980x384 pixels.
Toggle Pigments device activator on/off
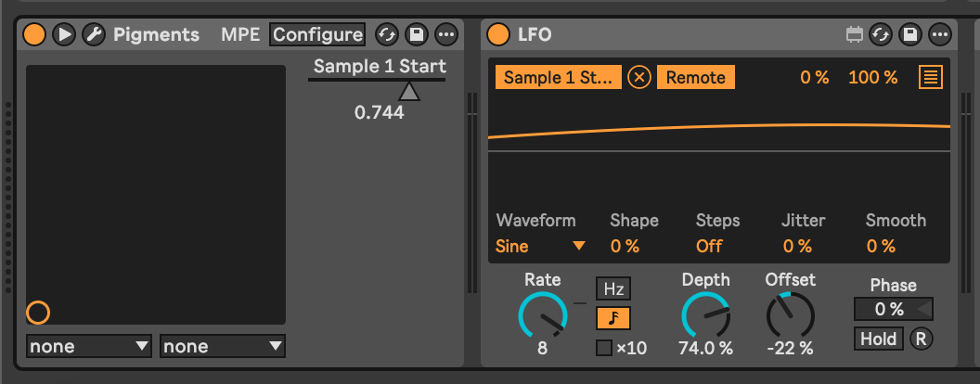tap(34, 34)
